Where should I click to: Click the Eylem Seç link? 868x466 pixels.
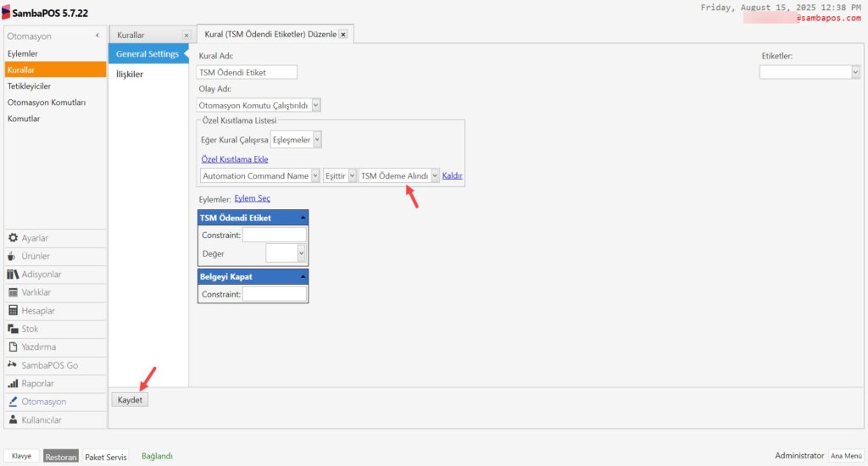253,198
